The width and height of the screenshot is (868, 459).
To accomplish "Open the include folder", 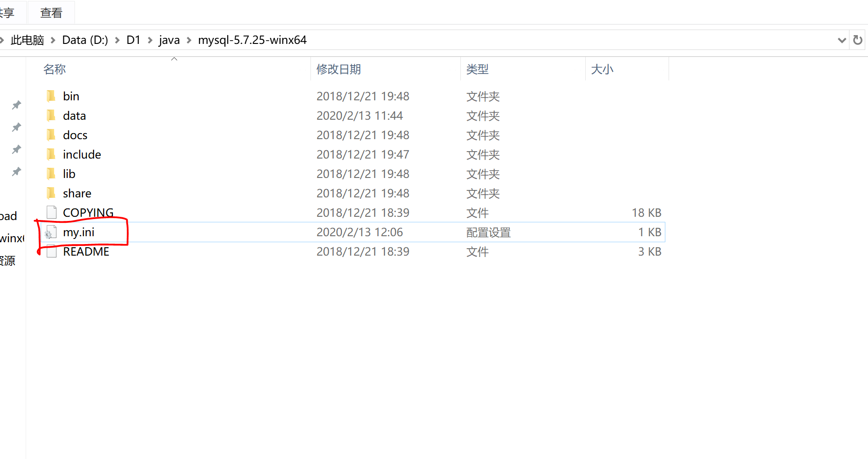I will coord(81,154).
